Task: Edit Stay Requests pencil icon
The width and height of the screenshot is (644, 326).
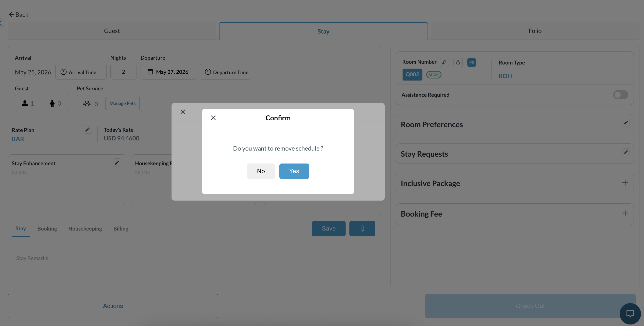Action: pyautogui.click(x=626, y=152)
